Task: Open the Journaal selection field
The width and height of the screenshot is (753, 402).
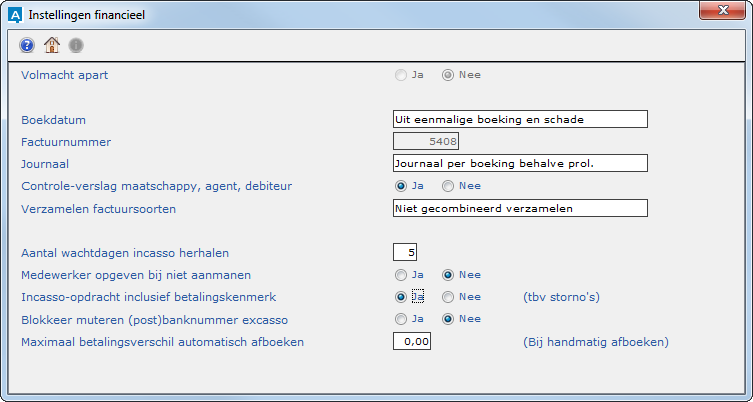Action: point(520,163)
